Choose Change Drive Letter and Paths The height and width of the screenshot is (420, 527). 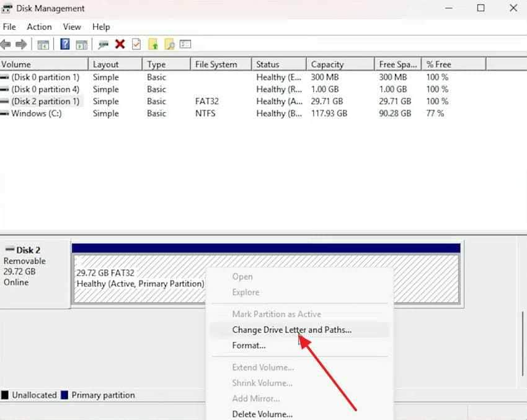point(299,330)
